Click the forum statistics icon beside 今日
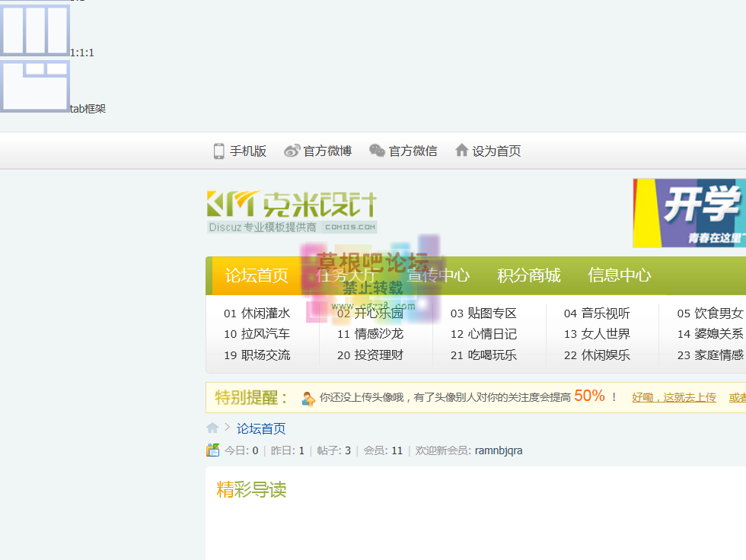This screenshot has width=746, height=560. [x=213, y=450]
